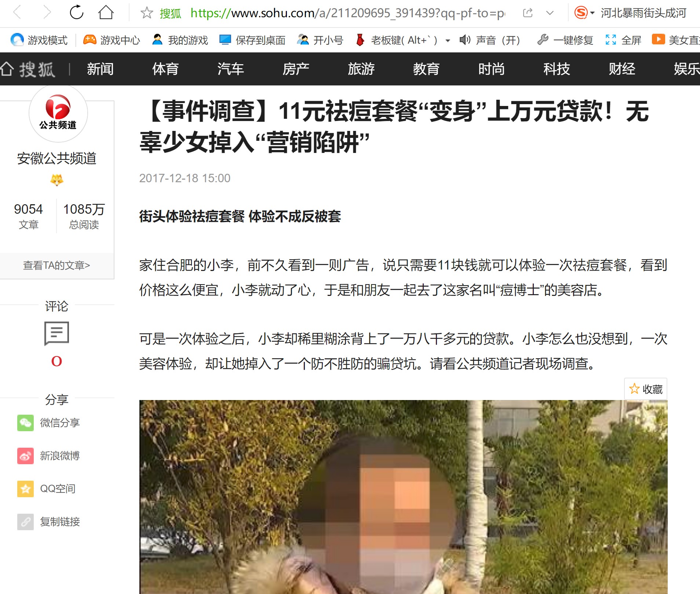Open 游戏中心 from the toolbar
Image resolution: width=700 pixels, height=594 pixels.
click(112, 40)
